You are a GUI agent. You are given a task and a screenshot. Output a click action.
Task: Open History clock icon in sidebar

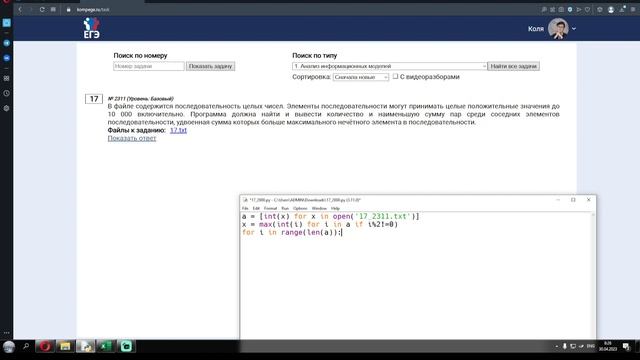pos(7,93)
